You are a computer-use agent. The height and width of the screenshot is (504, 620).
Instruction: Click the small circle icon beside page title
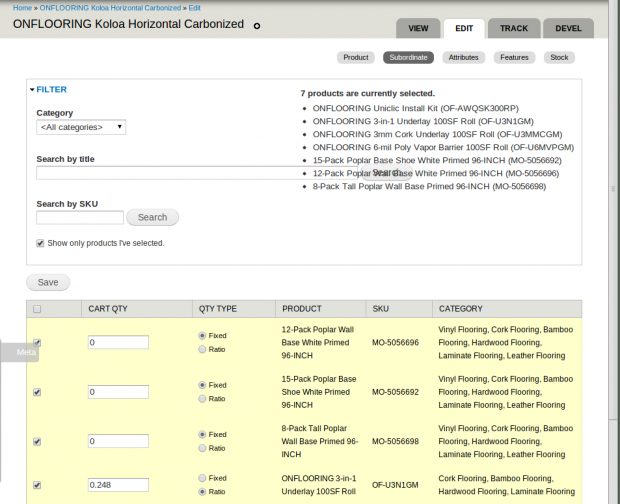[257, 26]
